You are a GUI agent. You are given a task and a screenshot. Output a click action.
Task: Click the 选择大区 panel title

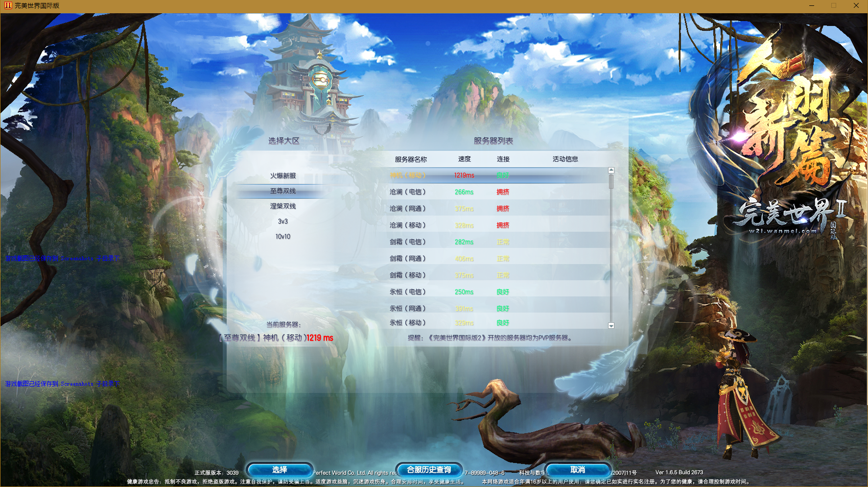click(284, 141)
